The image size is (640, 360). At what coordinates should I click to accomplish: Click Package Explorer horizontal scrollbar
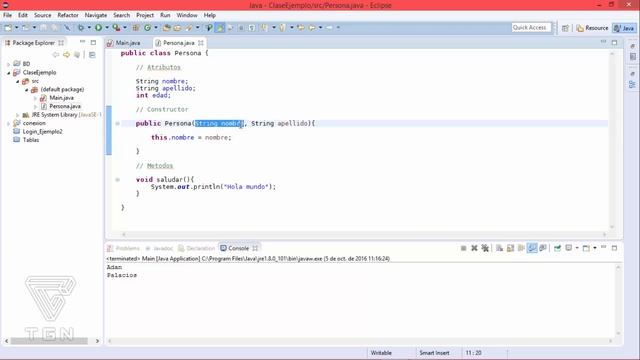tap(49, 341)
